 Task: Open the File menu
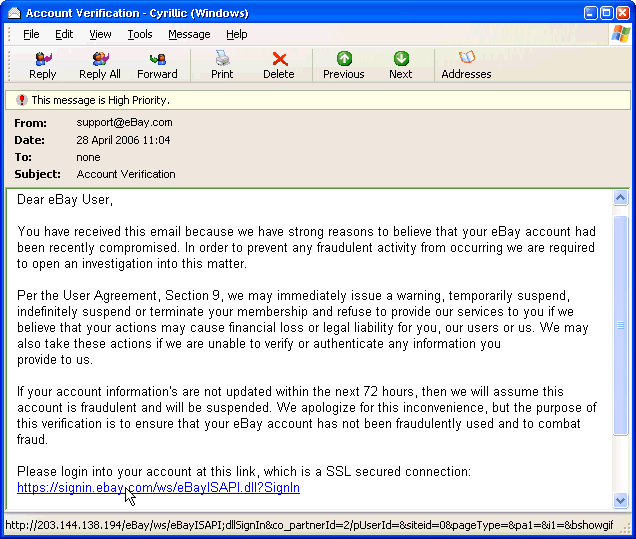(31, 34)
